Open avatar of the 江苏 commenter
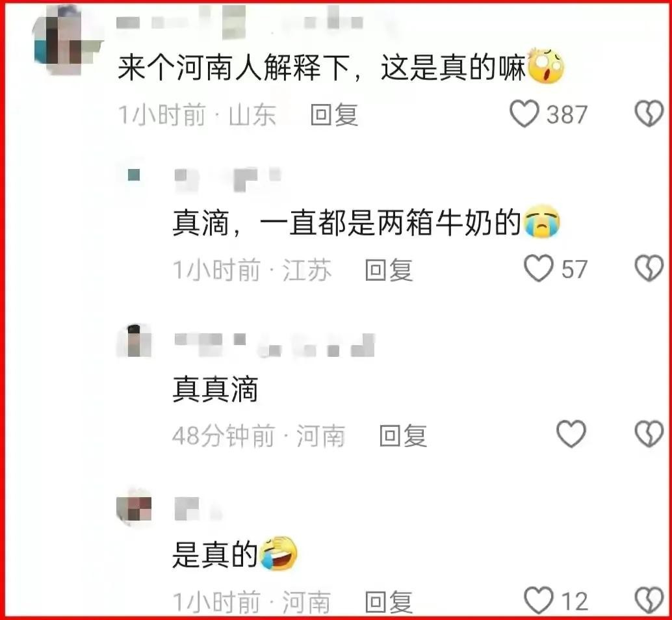This screenshot has width=672, height=620. click(x=134, y=174)
